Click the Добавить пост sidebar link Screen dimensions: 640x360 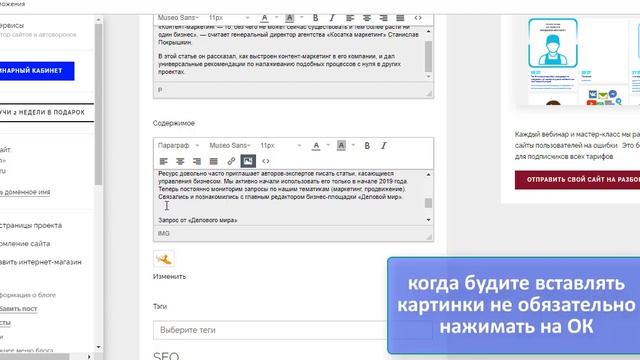pos(18,309)
